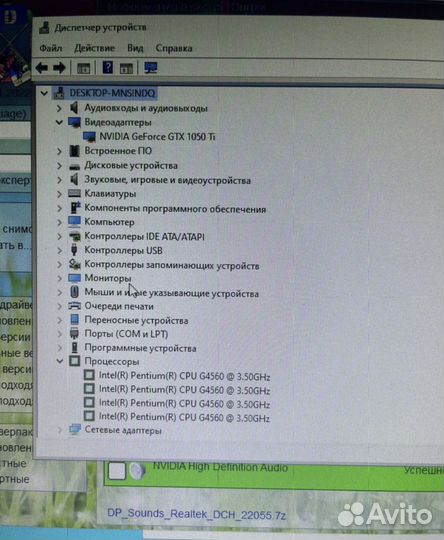Image resolution: width=444 pixels, height=540 pixels.
Task: Select the NVIDIA GeForce GTX 1050 Ti device
Action: 157,137
